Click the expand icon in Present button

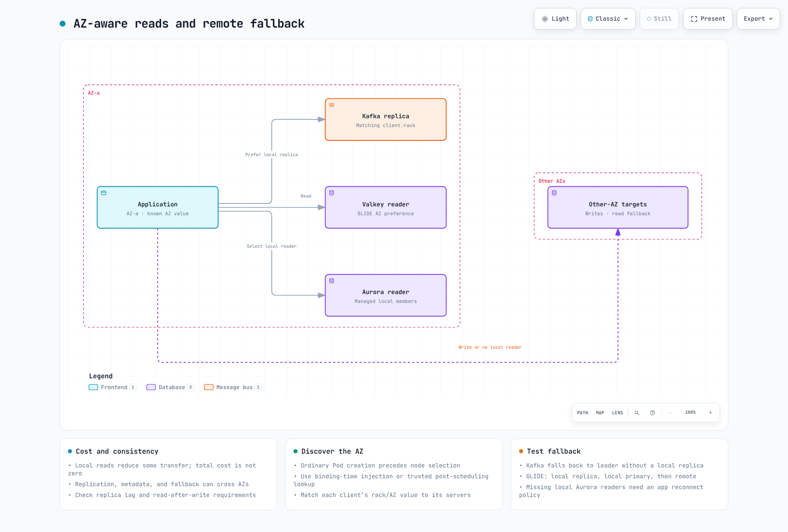694,19
